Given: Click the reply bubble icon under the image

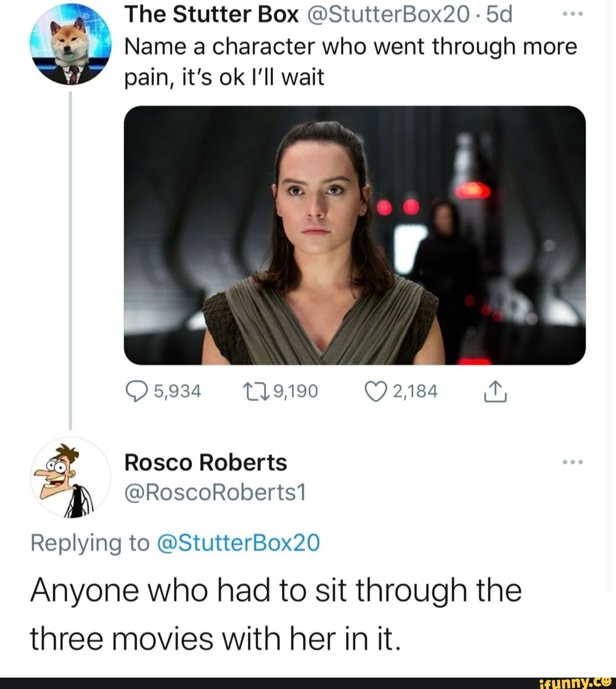Looking at the screenshot, I should pyautogui.click(x=137, y=390).
